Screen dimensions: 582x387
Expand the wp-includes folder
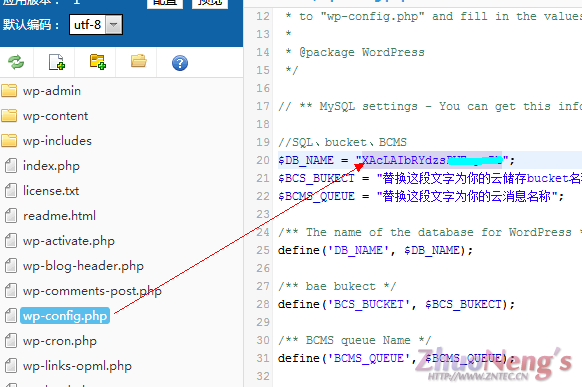[x=57, y=141]
